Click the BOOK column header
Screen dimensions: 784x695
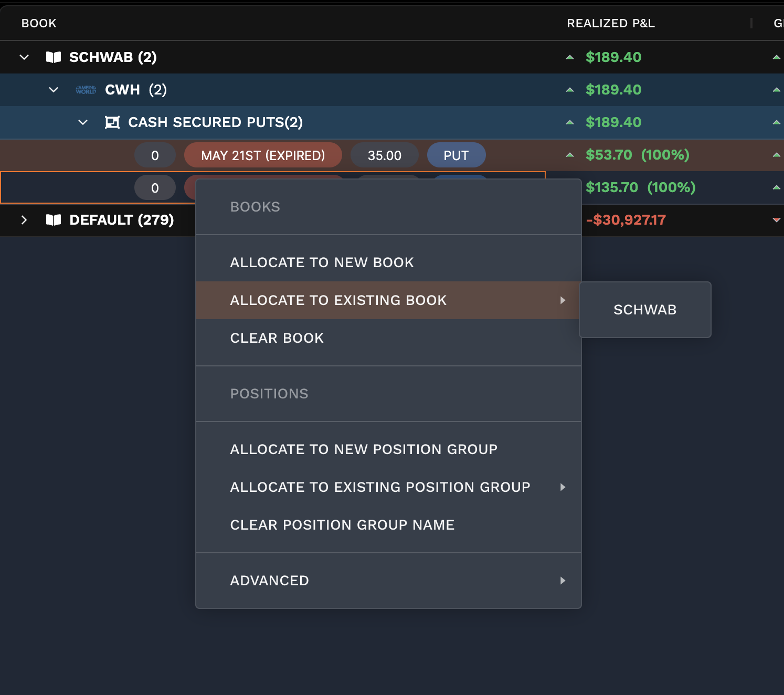(x=39, y=23)
